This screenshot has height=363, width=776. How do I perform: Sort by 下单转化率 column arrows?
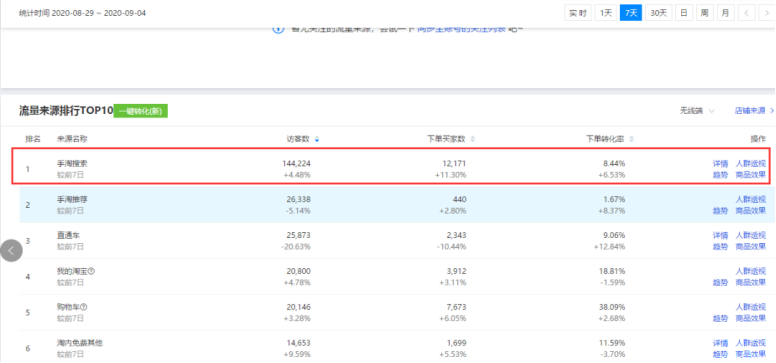tap(631, 140)
